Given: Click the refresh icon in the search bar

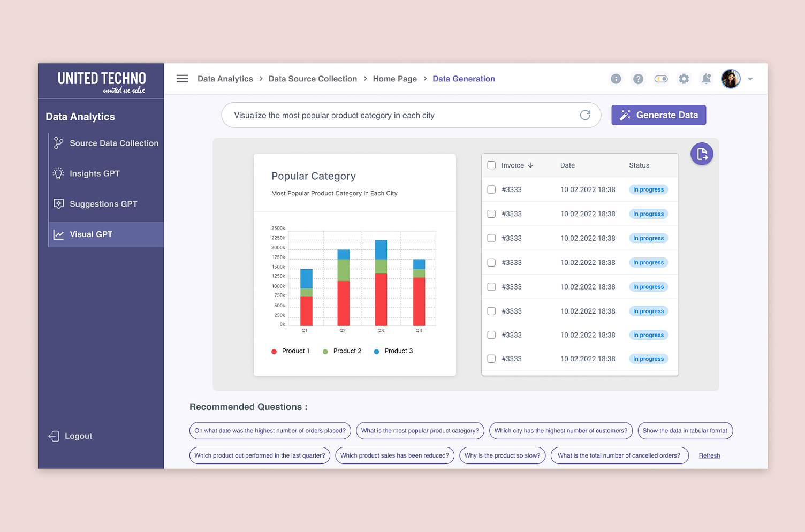Looking at the screenshot, I should click(x=585, y=115).
